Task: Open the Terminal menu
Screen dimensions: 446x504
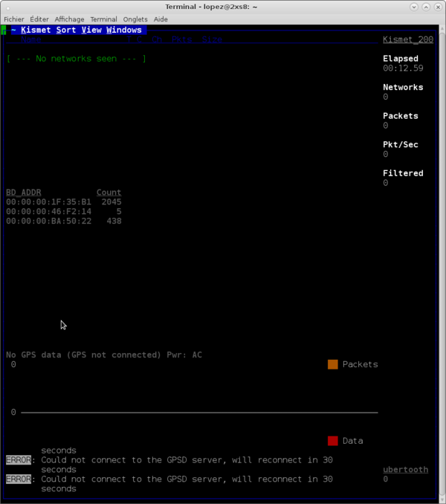Action: pos(103,19)
